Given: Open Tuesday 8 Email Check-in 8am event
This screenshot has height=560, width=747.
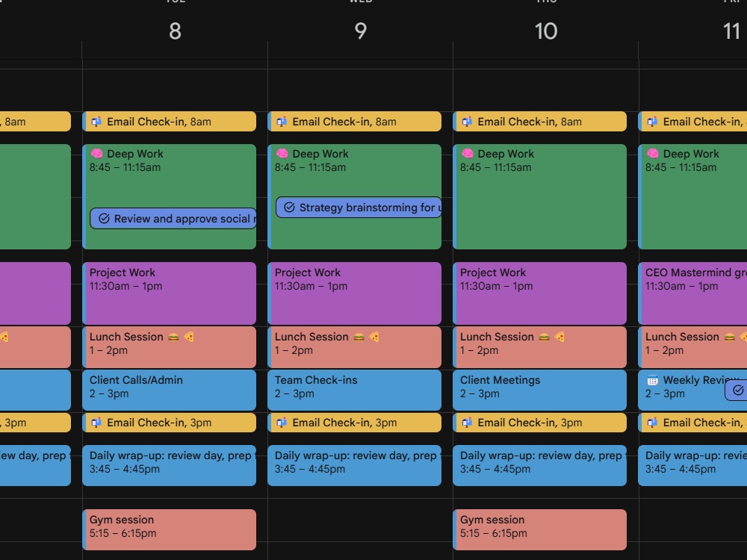Looking at the screenshot, I should tap(169, 122).
